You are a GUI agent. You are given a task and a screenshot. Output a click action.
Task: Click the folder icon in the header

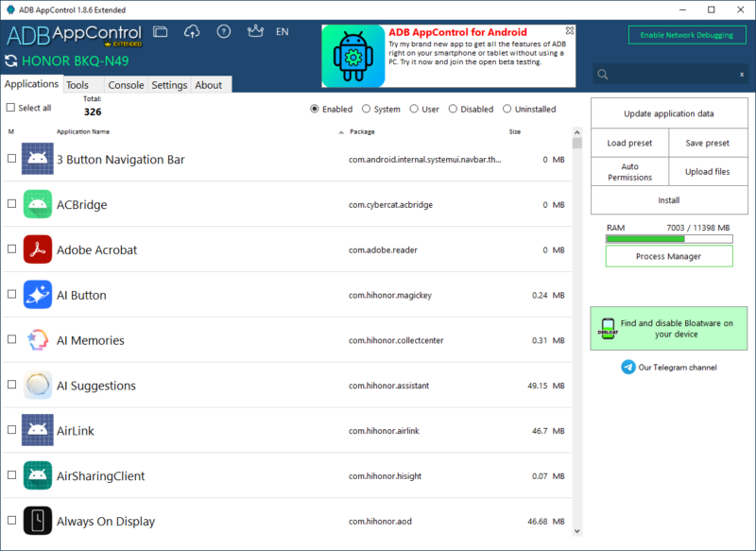[161, 31]
